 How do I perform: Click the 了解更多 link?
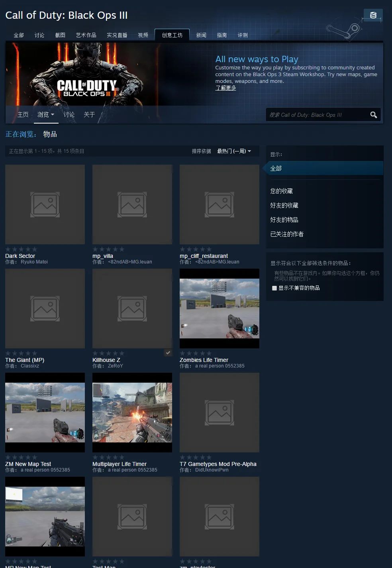pos(225,88)
